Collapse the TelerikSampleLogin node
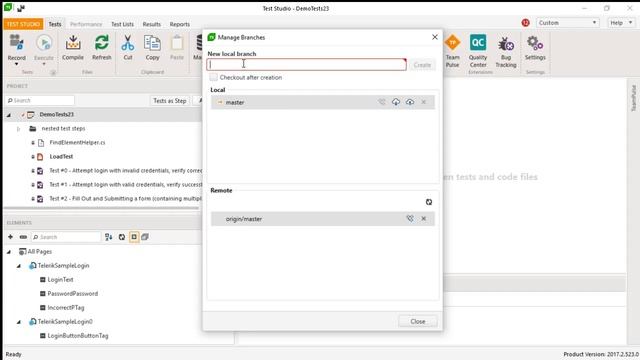 pos(19,266)
